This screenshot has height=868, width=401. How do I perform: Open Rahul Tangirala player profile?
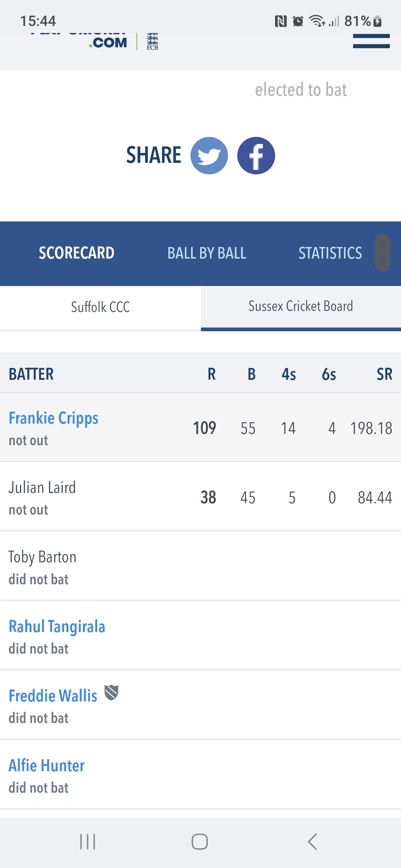57,627
